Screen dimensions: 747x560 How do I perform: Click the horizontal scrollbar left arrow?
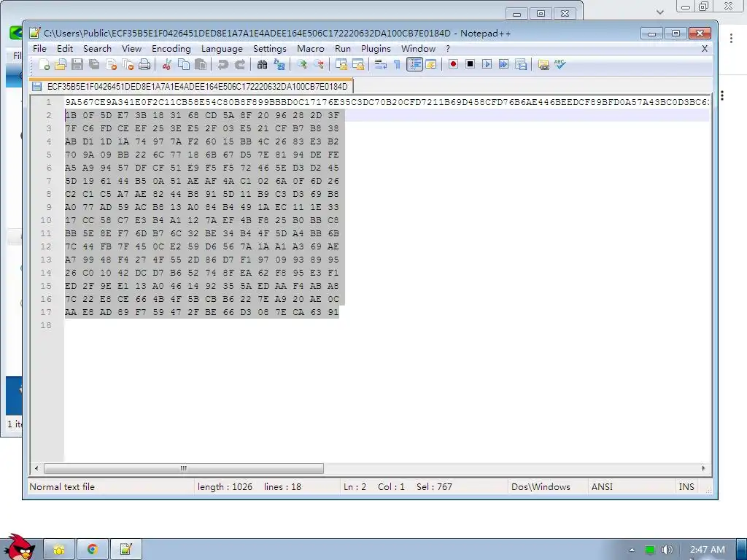coord(36,469)
